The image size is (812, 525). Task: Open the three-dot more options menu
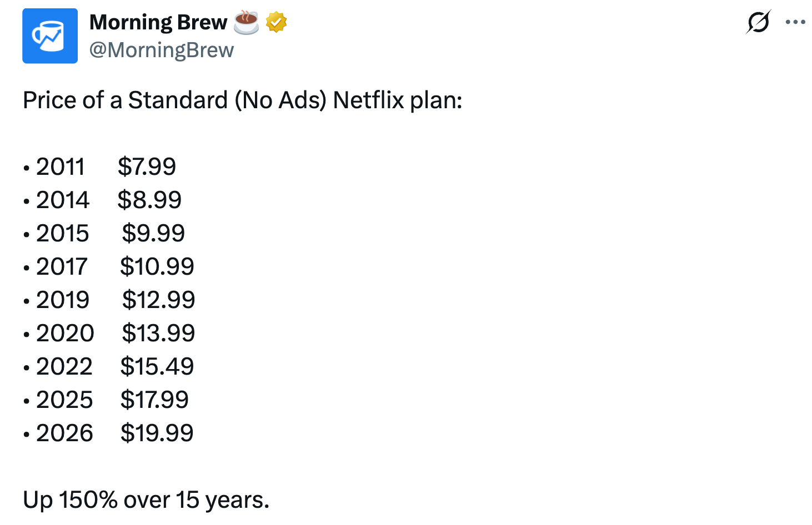(x=795, y=22)
